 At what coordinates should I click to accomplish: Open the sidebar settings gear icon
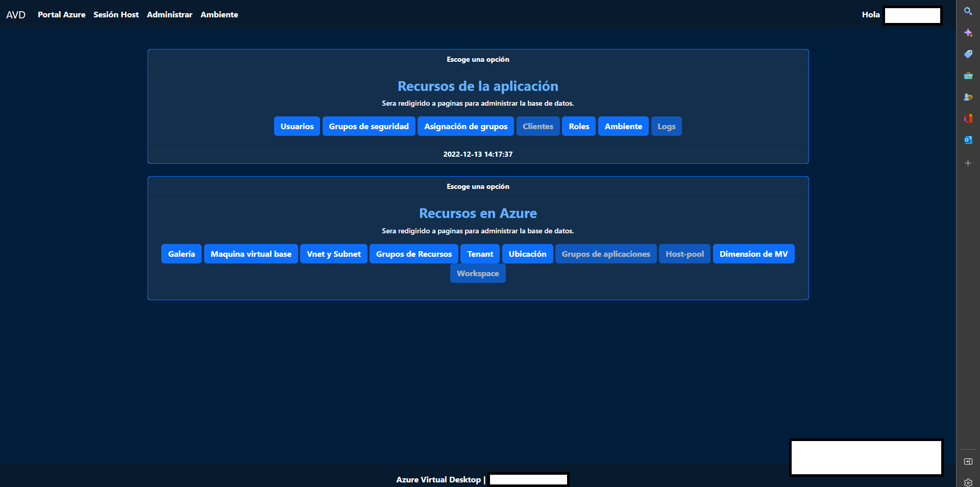pos(968,482)
